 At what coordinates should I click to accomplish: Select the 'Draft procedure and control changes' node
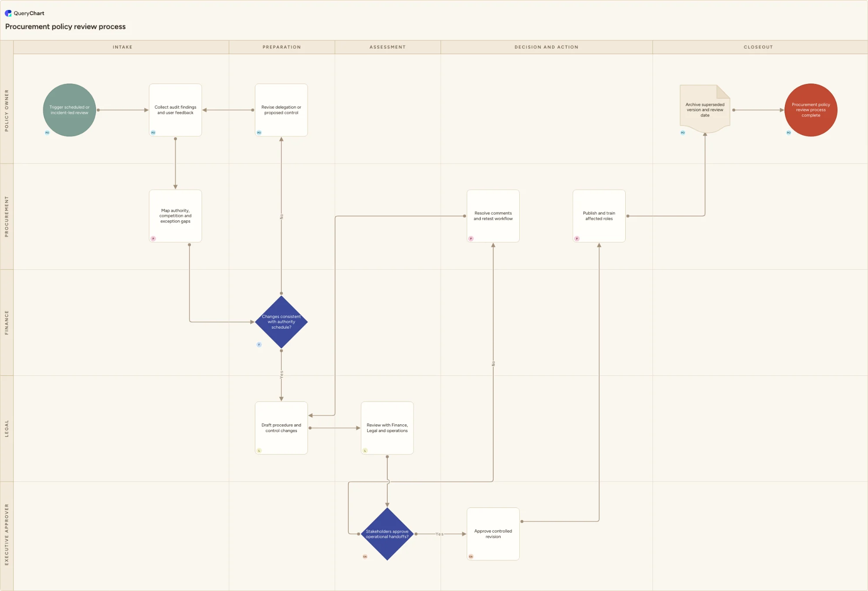281,428
